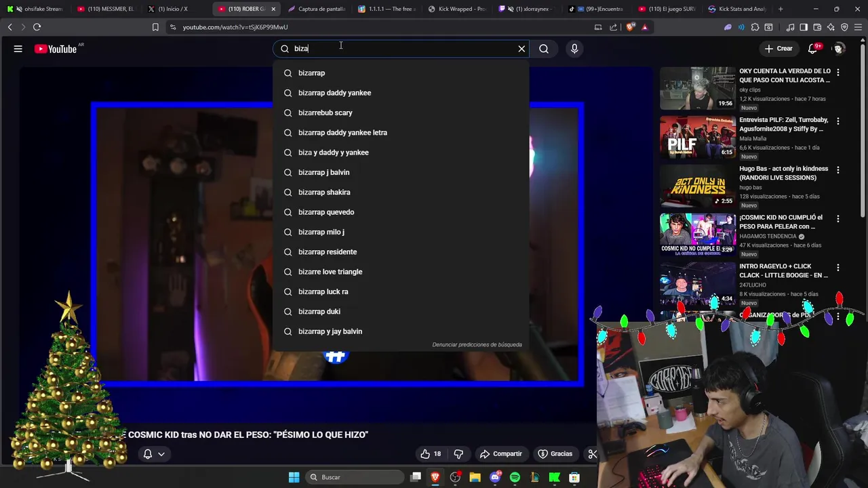868x488 pixels.
Task: Open options menu for Entrevista PILF video
Action: point(838,121)
